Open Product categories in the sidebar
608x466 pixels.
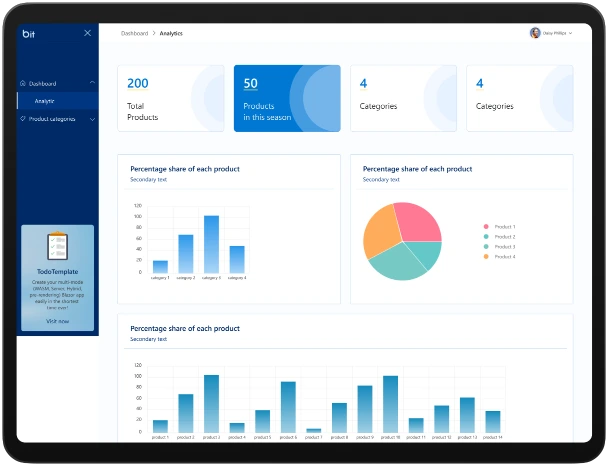point(52,119)
